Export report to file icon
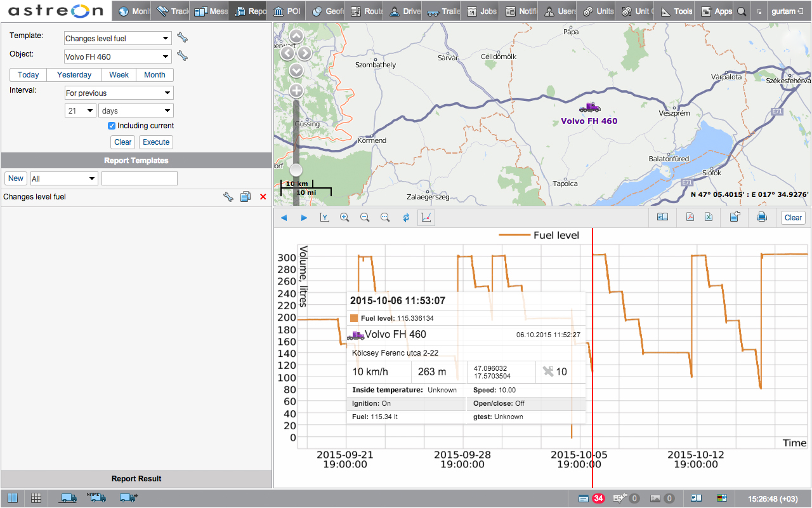The image size is (812, 508). pyautogui.click(x=735, y=217)
